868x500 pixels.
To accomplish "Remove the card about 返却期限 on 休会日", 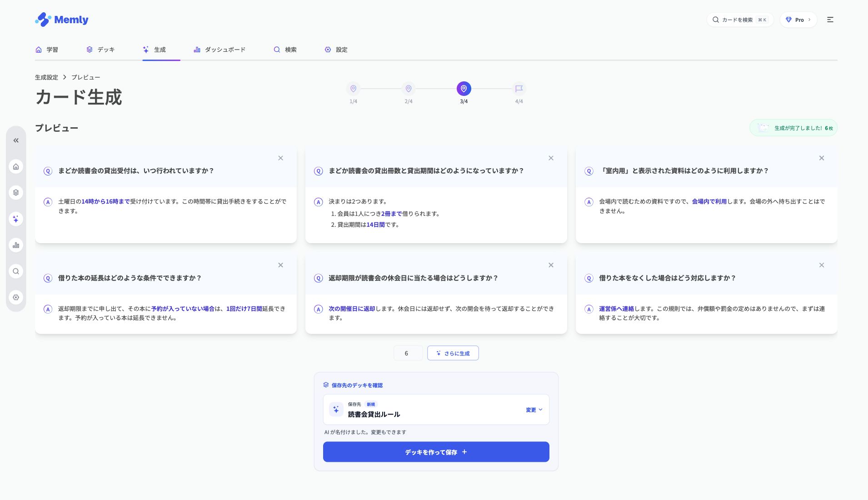I will click(551, 265).
